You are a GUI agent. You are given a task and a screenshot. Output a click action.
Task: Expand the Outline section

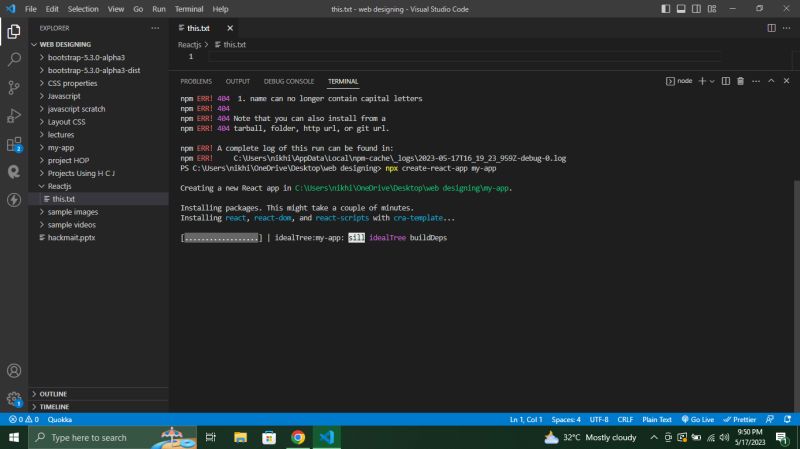[x=99, y=394]
